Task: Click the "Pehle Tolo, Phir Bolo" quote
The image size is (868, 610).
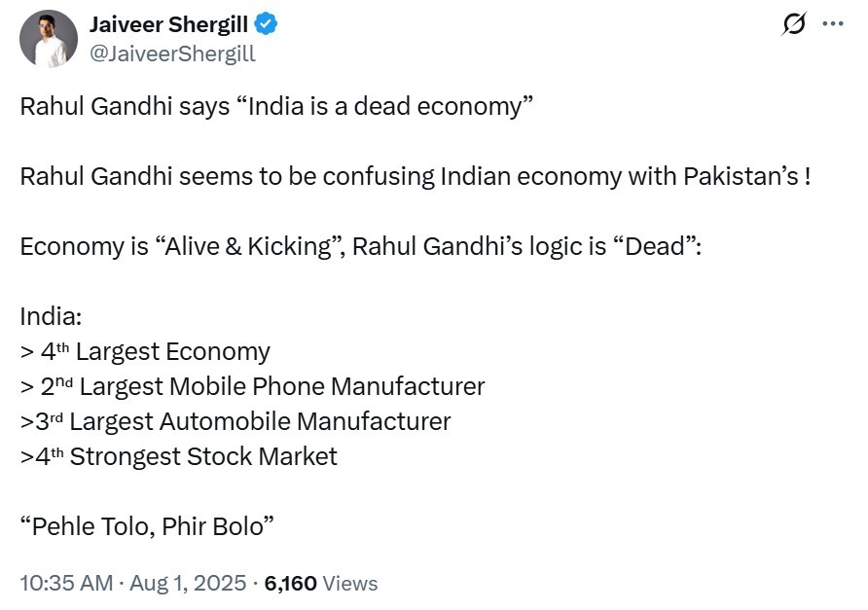Action: 147,526
